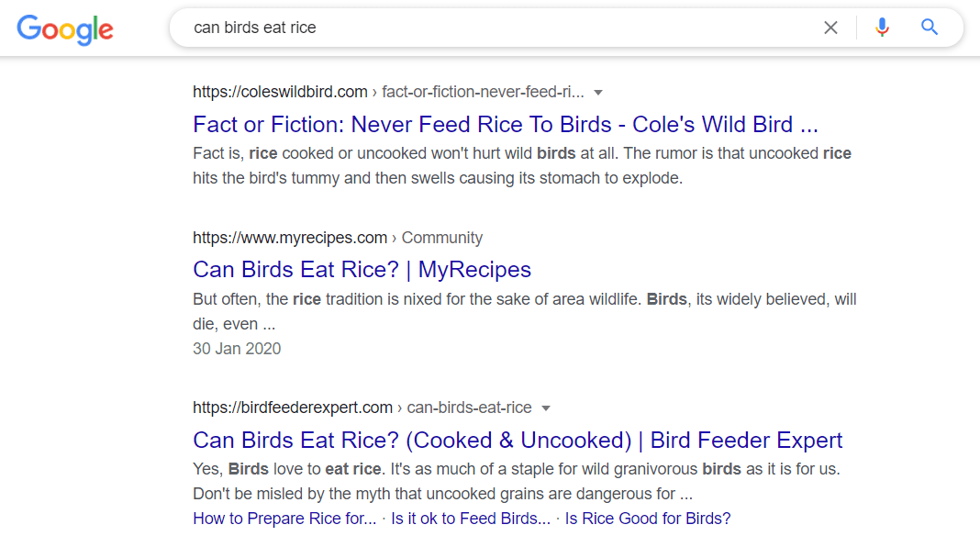Open 'Fact or Fiction: Never Feed Rice To Birds' result
This screenshot has height=536, width=980.
tap(505, 124)
